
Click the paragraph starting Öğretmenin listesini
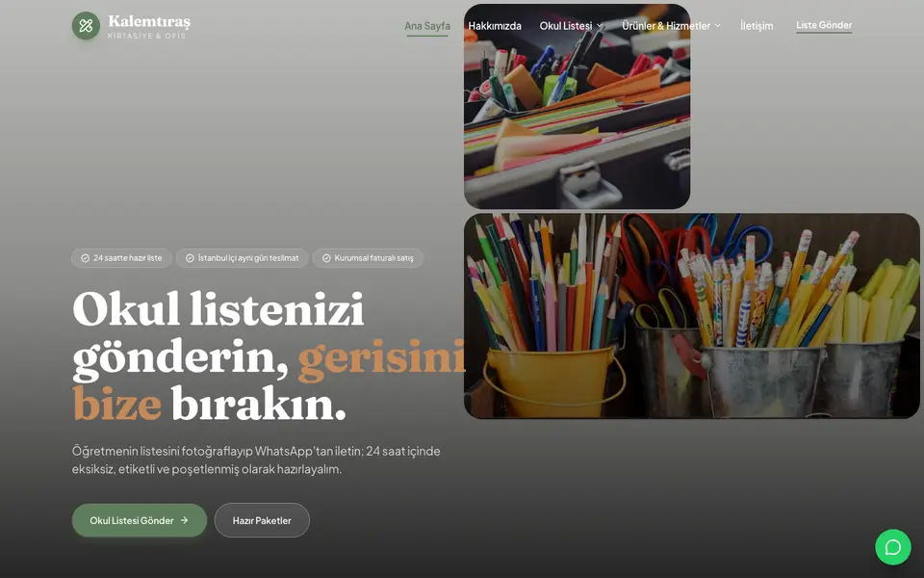256,460
